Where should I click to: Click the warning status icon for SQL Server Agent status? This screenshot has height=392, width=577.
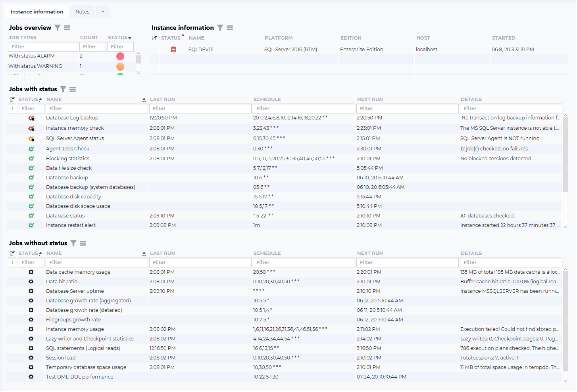[31, 139]
